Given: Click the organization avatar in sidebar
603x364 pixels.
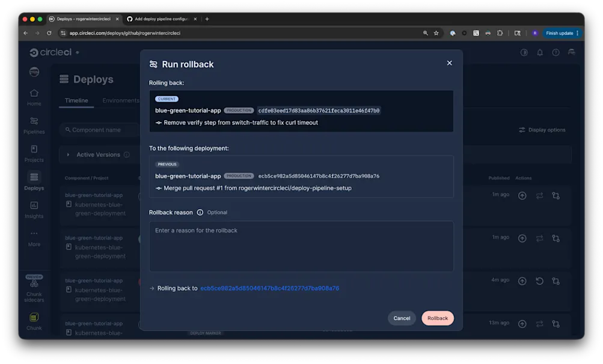Looking at the screenshot, I should tap(34, 72).
